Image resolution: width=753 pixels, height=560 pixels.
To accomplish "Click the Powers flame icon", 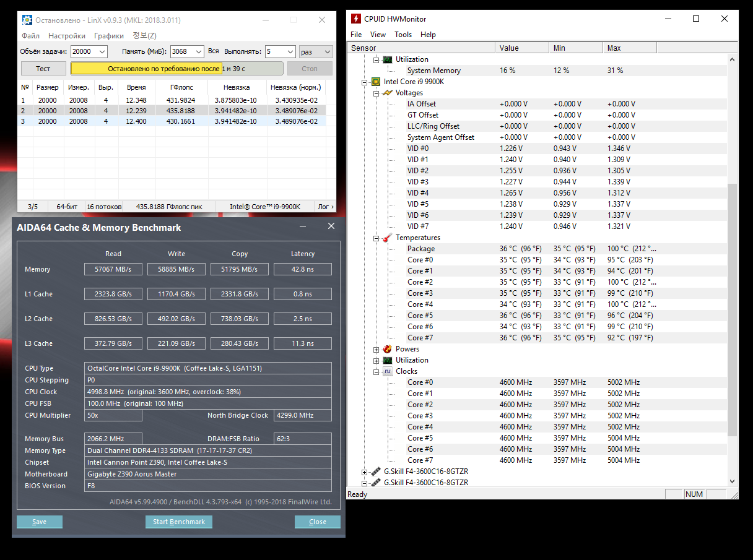I will click(388, 349).
